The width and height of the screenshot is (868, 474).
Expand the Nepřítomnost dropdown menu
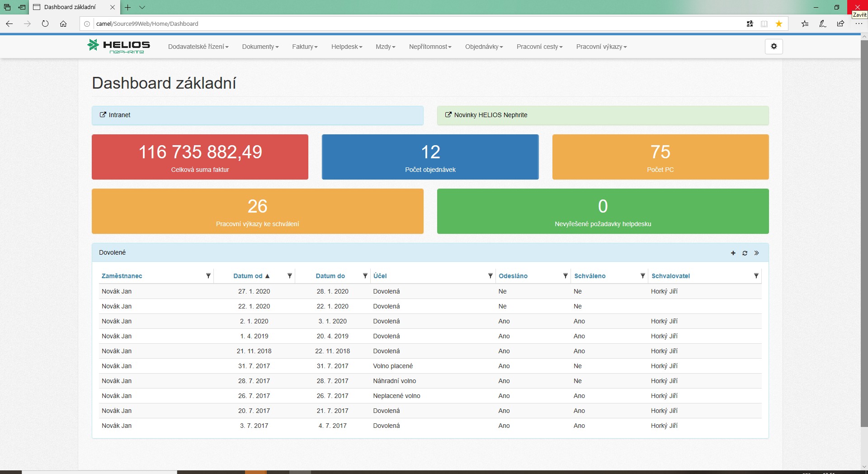coord(430,47)
